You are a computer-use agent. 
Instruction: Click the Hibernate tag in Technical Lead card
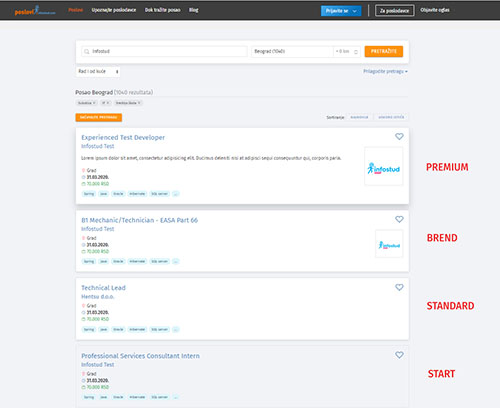click(137, 329)
